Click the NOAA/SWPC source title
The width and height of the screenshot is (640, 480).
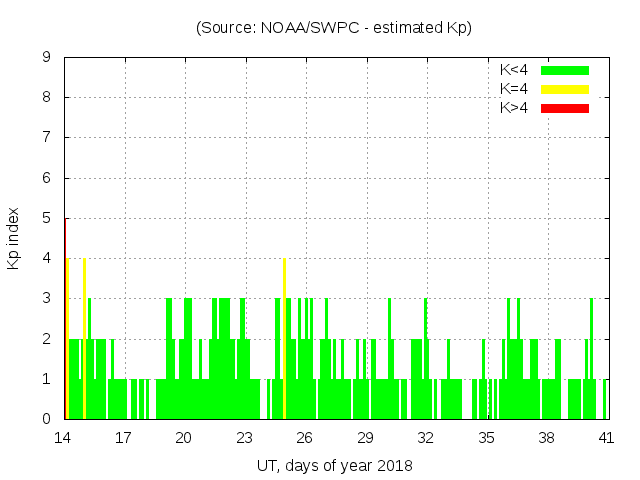point(334,28)
